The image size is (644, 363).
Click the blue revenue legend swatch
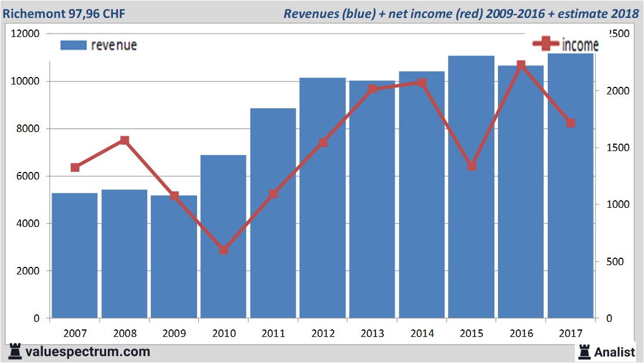click(73, 45)
